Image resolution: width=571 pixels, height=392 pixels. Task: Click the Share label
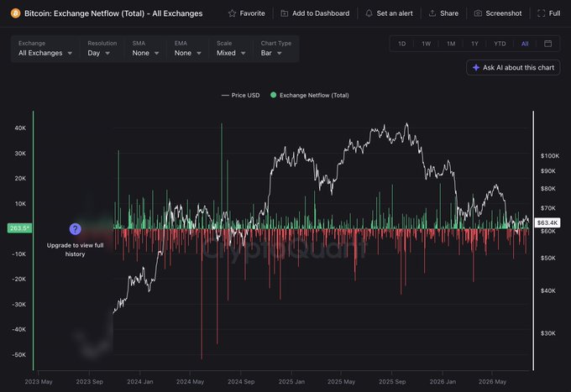[449, 13]
